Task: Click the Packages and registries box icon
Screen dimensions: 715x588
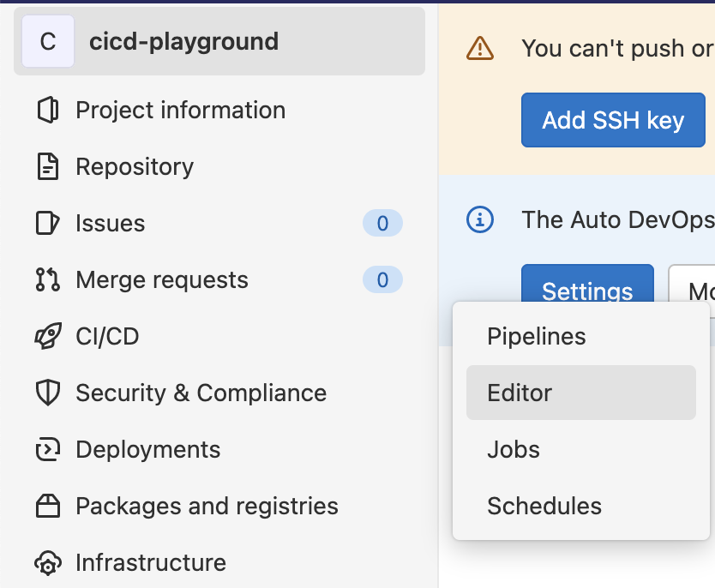Action: (x=47, y=507)
